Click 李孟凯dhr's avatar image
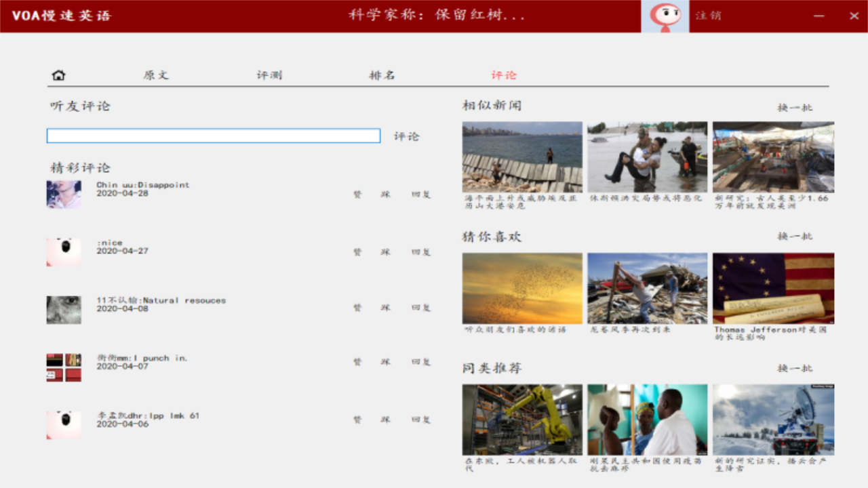The height and width of the screenshot is (488, 868). tap(63, 425)
